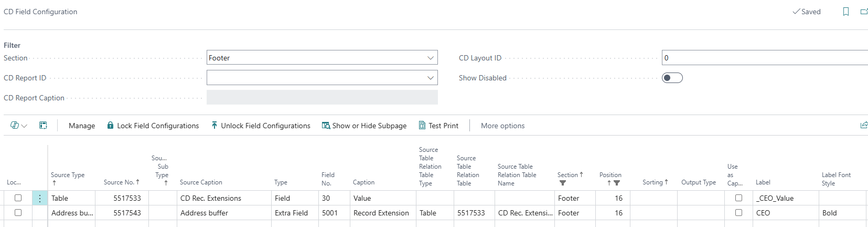Click the Use as Caption column header
Screen dimensions: 868x227
click(x=734, y=174)
